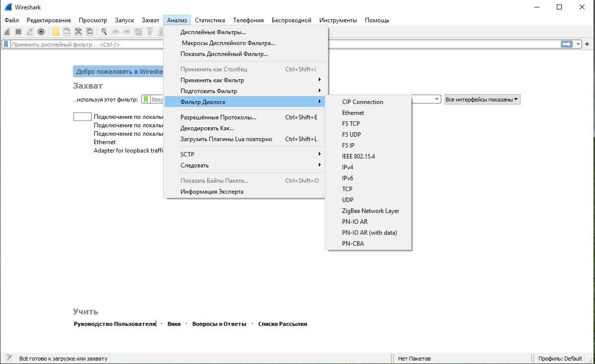This screenshot has width=595, height=364.
Task: Open the Захват menu
Action: (x=151, y=20)
